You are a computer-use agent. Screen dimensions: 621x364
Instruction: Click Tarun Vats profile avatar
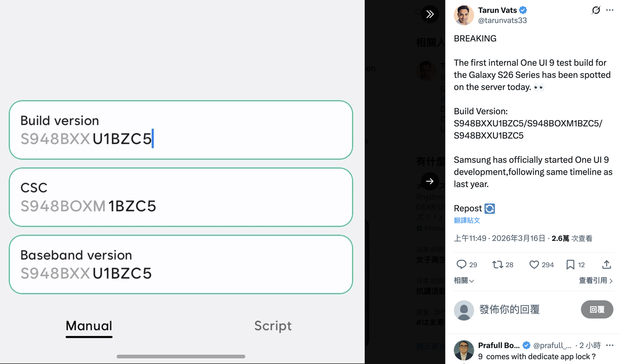(x=464, y=15)
